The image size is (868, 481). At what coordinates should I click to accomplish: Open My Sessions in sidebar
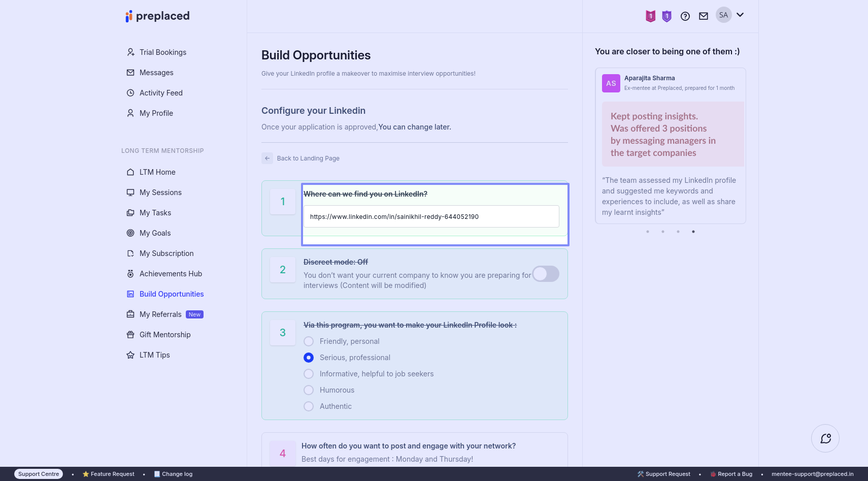coord(160,193)
